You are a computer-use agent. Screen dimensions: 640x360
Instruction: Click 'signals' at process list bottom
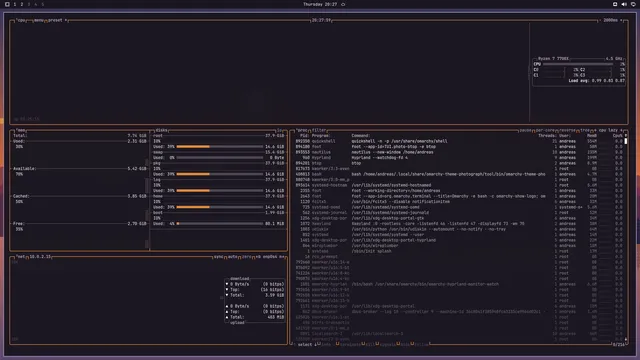(x=388, y=344)
